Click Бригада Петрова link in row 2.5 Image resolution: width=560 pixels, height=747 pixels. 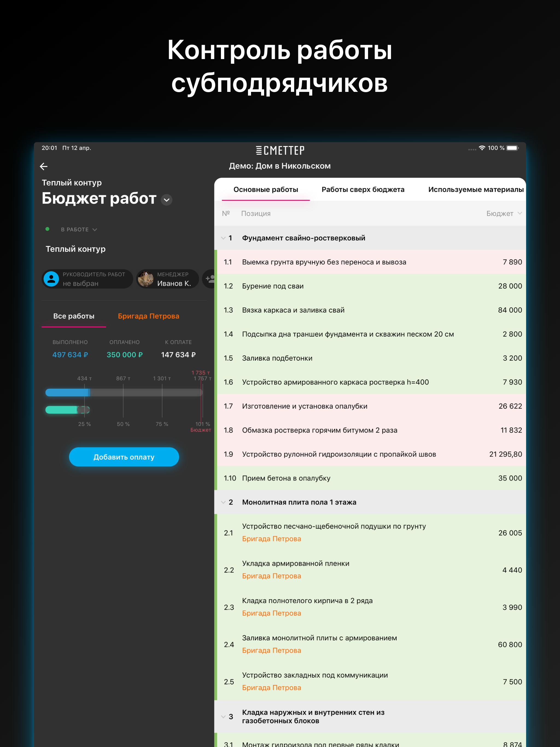[x=271, y=688]
